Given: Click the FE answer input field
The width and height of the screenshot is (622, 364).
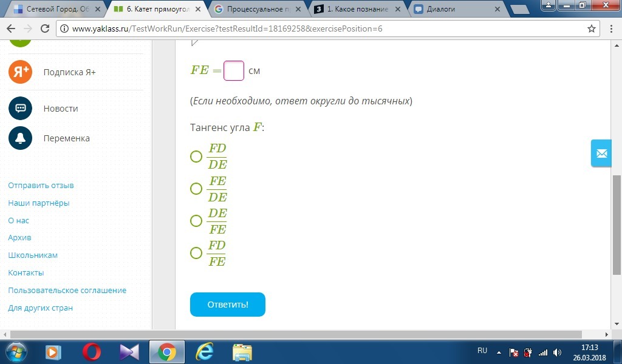Looking at the screenshot, I should click(x=233, y=71).
